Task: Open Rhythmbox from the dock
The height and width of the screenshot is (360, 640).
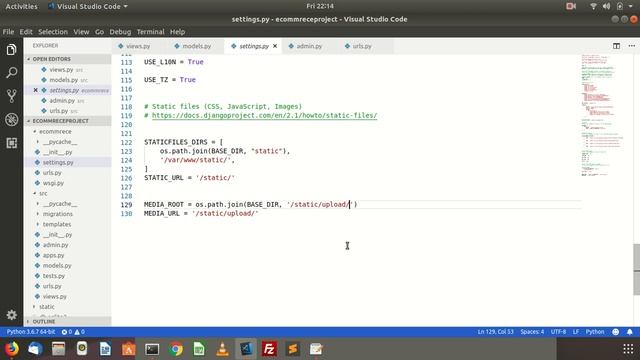Action: point(82,349)
